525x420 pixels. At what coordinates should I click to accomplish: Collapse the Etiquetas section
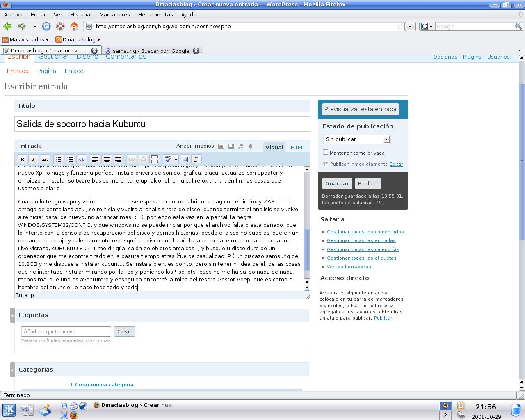pos(12,315)
